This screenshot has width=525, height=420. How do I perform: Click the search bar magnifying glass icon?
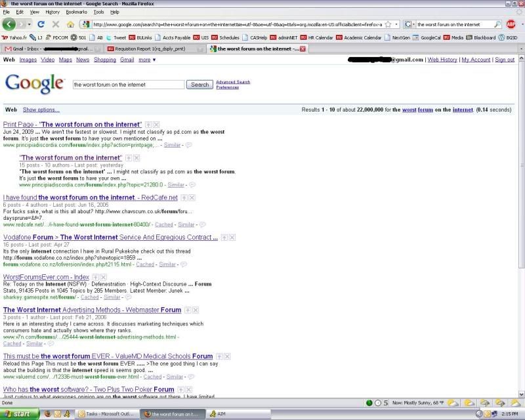click(x=497, y=24)
